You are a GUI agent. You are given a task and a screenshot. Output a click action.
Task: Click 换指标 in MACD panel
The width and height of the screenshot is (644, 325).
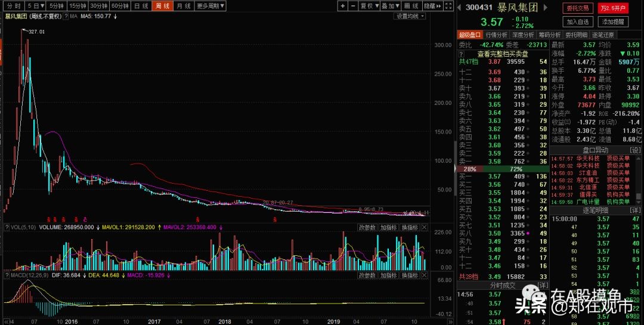tap(410, 275)
